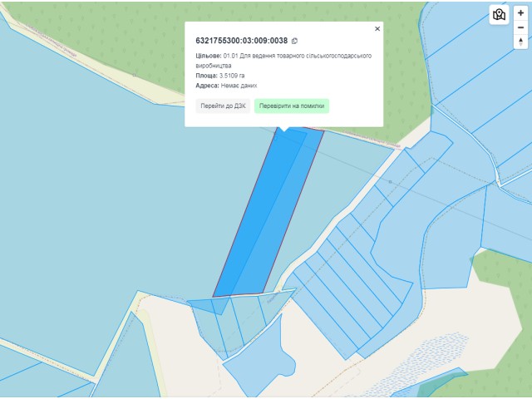
Task: Select the pond-shaped parcel with round bulge
Action: pos(261,360)
